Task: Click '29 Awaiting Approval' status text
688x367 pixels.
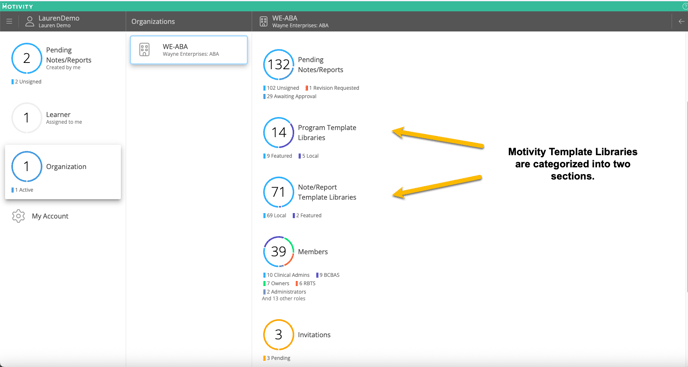Action: (x=290, y=96)
